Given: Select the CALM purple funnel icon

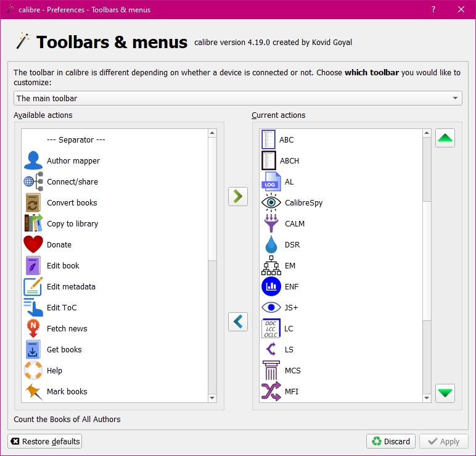Looking at the screenshot, I should coord(271,223).
